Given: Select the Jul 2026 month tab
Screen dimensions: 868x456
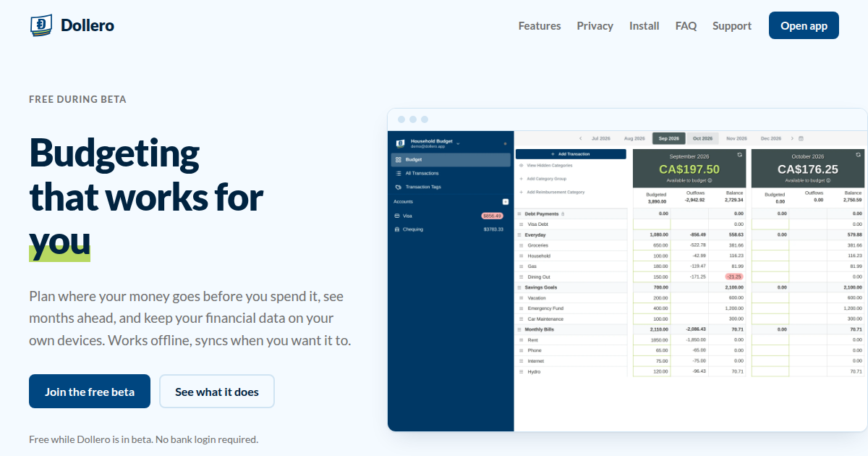Looking at the screenshot, I should [601, 138].
